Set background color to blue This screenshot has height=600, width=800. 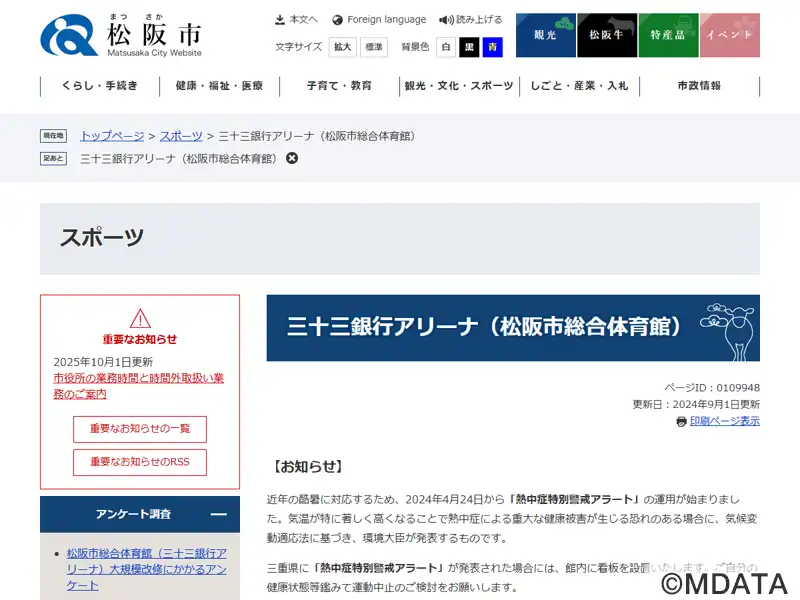pyautogui.click(x=492, y=47)
